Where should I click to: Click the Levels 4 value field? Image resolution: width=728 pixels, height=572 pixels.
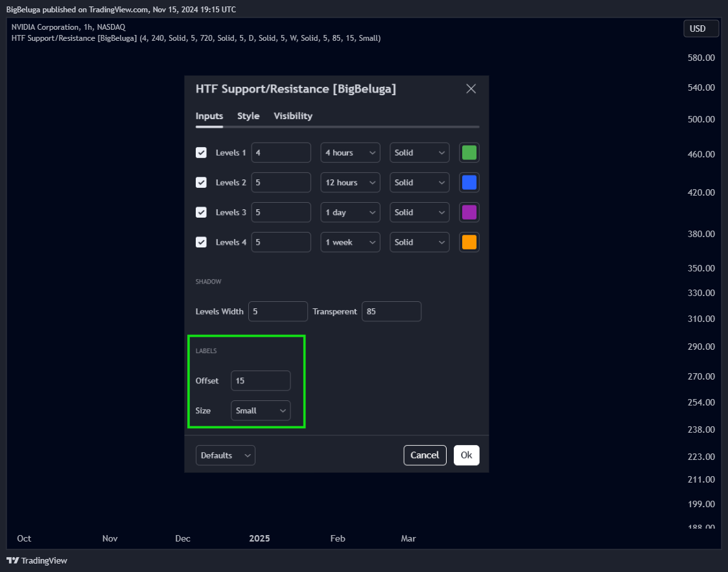pos(281,242)
